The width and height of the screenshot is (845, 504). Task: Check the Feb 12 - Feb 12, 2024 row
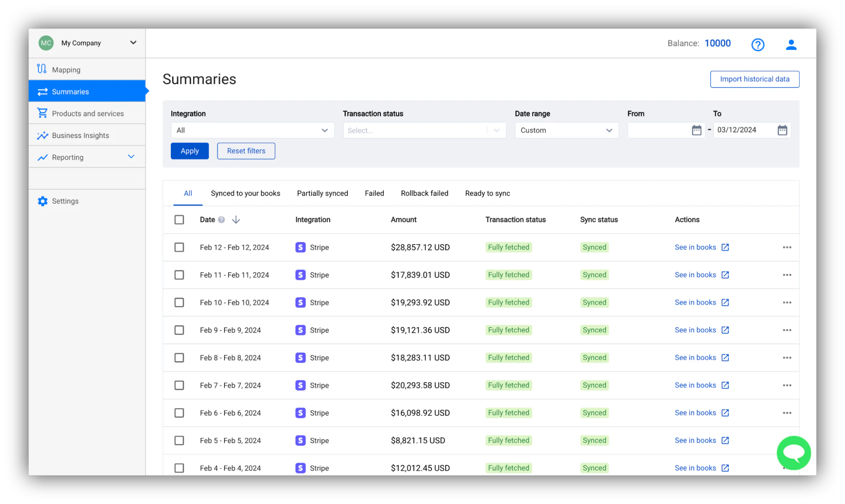pyautogui.click(x=179, y=247)
